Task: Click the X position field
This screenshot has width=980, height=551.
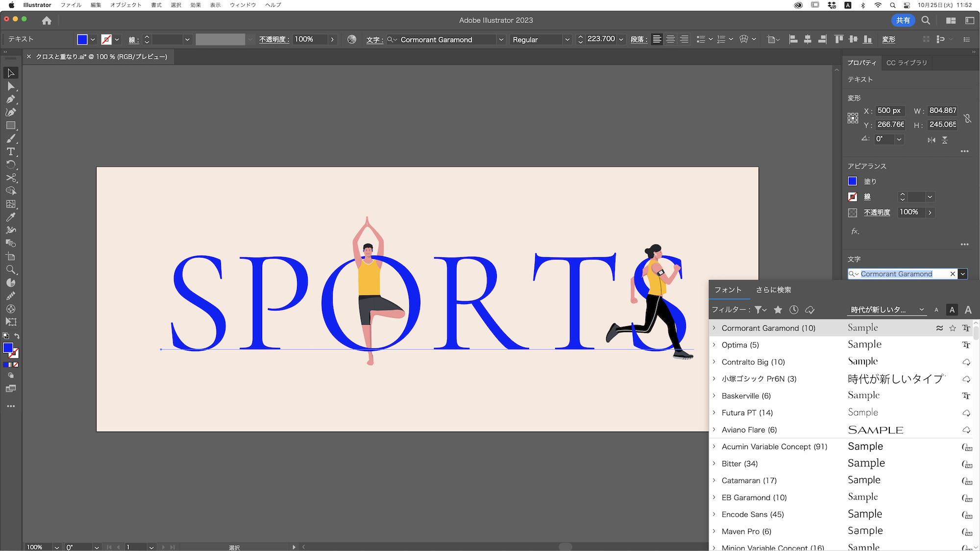Action: point(889,111)
